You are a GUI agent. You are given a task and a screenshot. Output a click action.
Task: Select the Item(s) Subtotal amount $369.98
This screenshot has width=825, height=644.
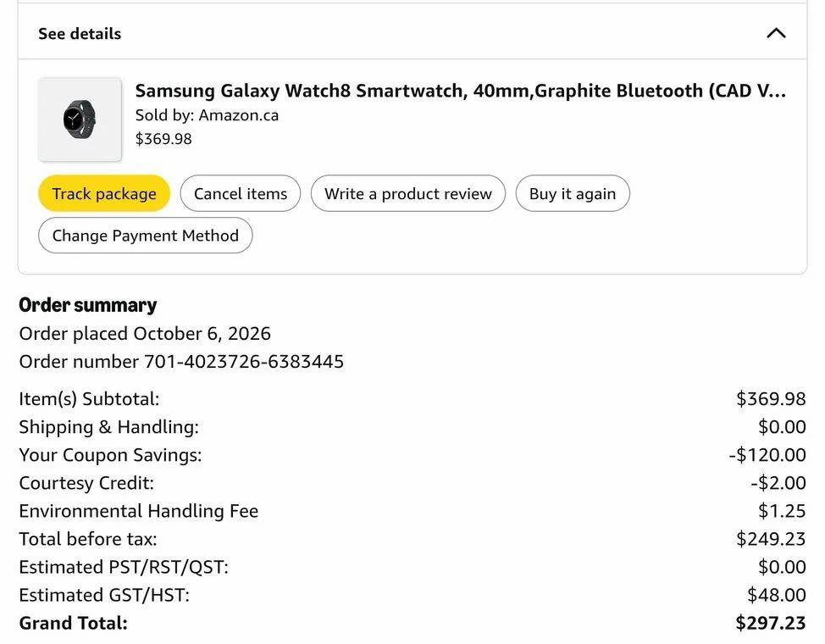(771, 398)
